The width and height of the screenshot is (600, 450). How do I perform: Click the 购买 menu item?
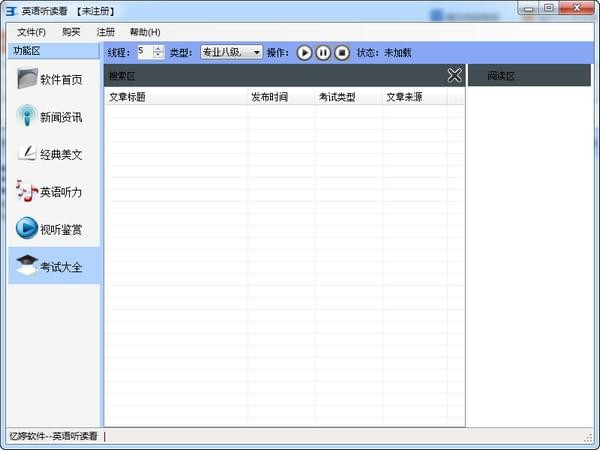tap(71, 32)
